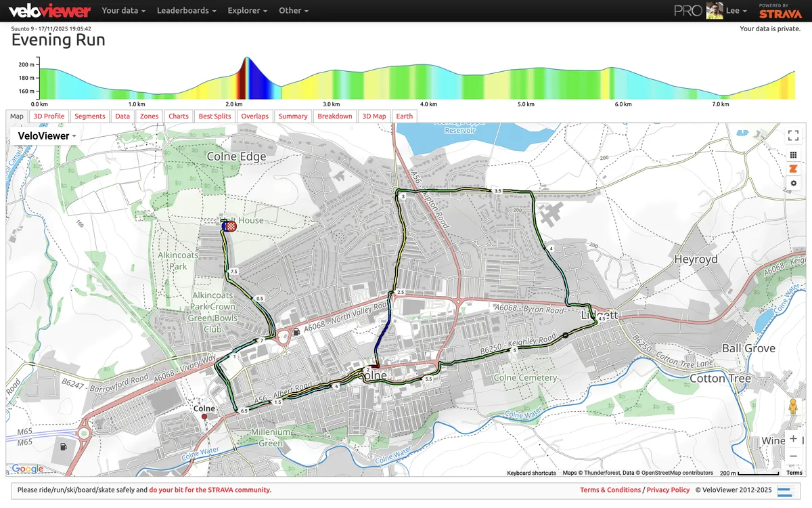Open the Privacy Policy link
The height and width of the screenshot is (508, 812).
point(668,490)
